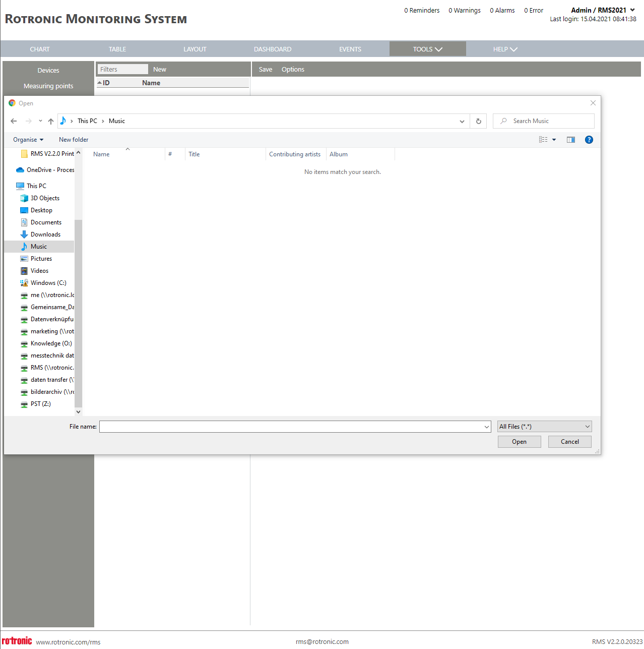Open the HELP menu
This screenshot has width=644, height=649.
[505, 49]
